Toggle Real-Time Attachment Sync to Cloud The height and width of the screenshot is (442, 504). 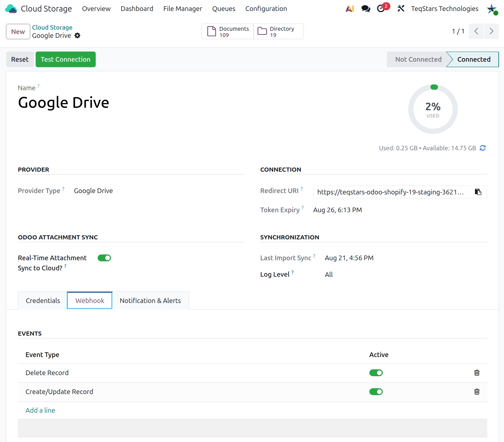pyautogui.click(x=104, y=258)
